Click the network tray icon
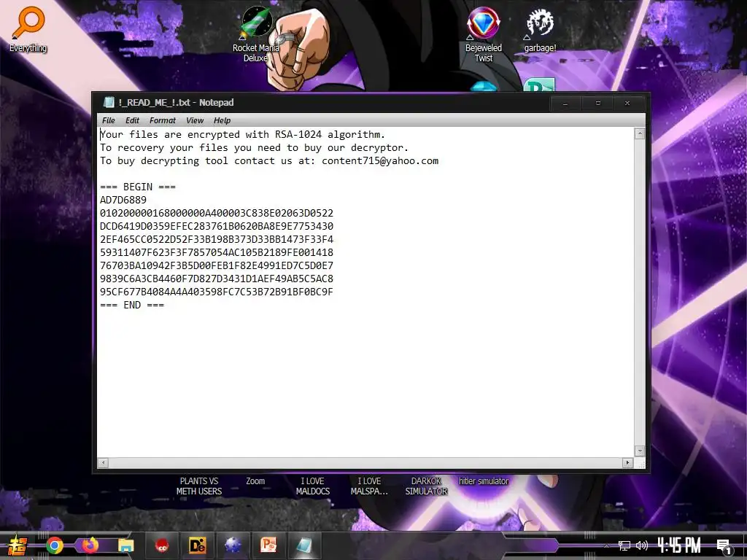 click(x=624, y=545)
